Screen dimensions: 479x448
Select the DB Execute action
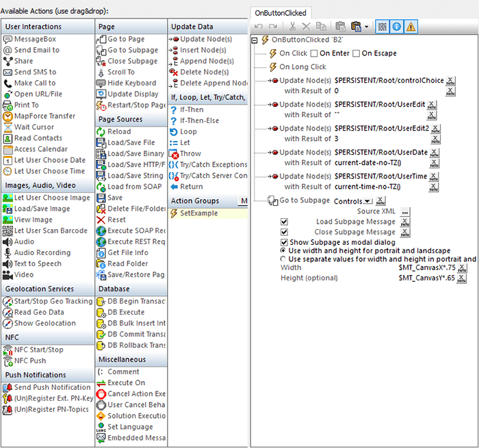pos(126,312)
